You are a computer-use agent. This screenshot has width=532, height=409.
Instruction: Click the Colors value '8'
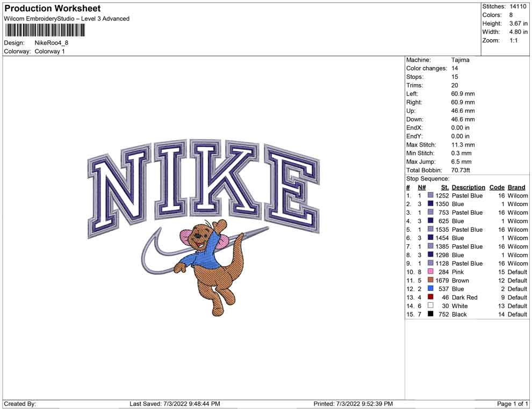tap(511, 15)
